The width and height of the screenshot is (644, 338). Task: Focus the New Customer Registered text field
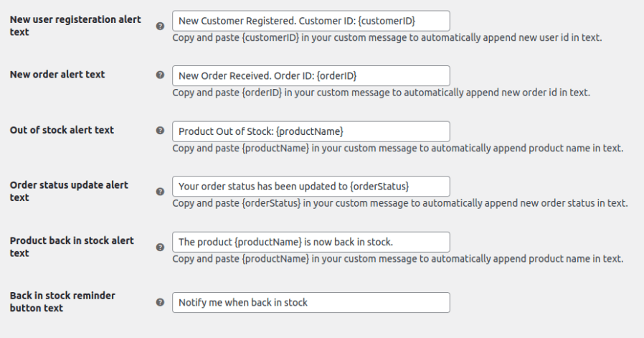tap(311, 20)
